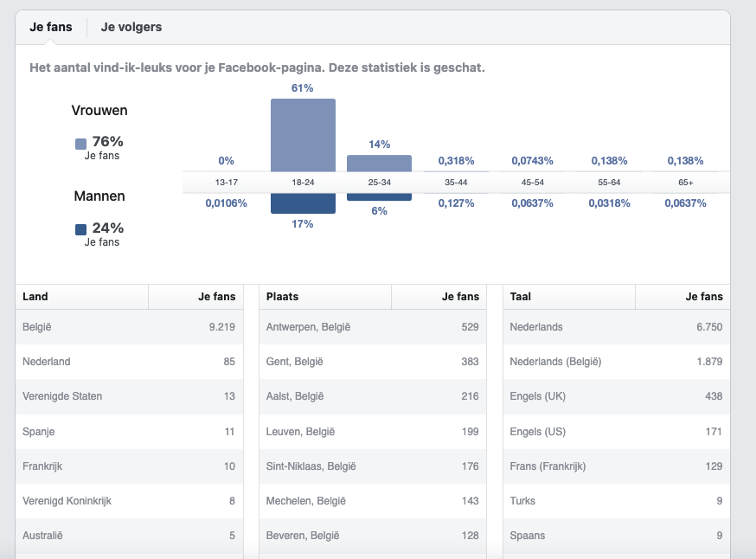Select the 6% men 25-34 bar
The height and width of the screenshot is (559, 756).
pos(380,196)
